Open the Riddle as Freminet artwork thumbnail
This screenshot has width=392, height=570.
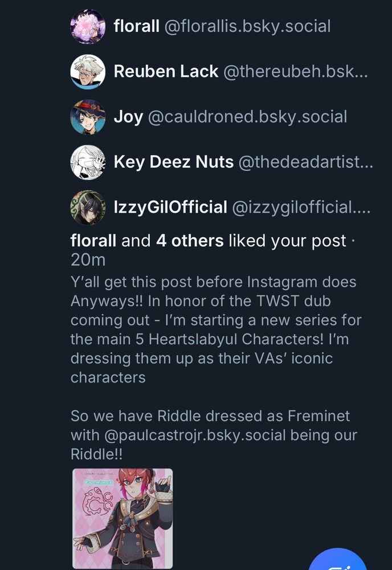[122, 518]
